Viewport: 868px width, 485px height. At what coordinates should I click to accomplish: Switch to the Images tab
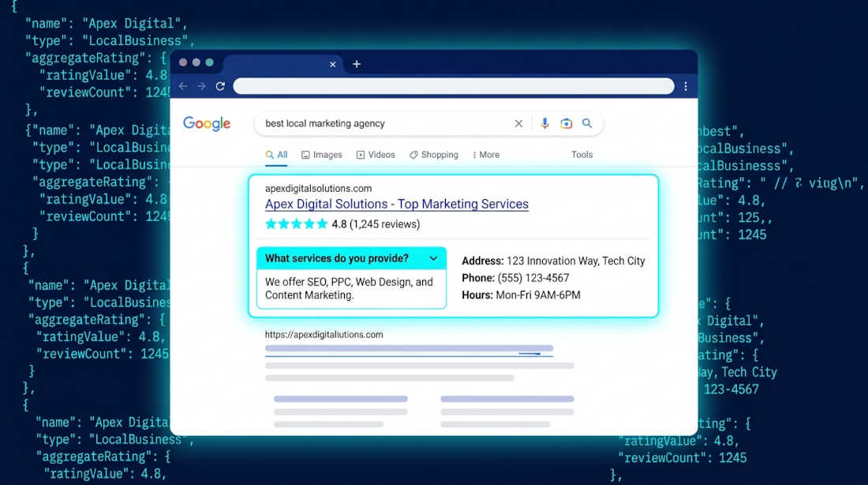pos(322,155)
